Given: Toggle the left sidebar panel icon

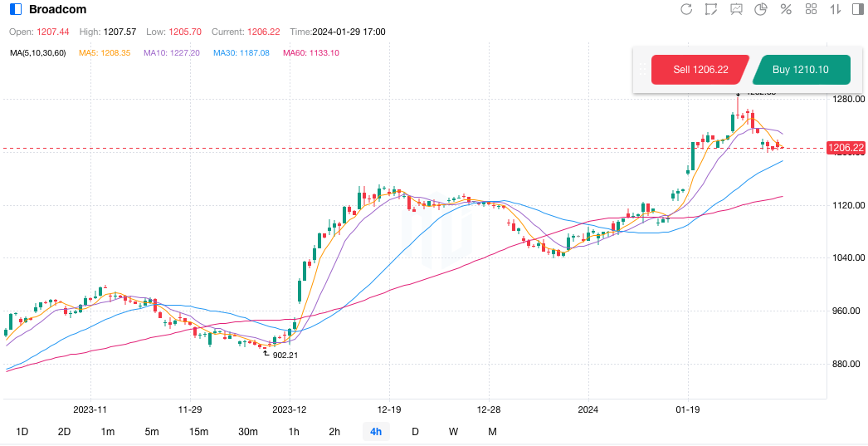Looking at the screenshot, I should coord(15,9).
